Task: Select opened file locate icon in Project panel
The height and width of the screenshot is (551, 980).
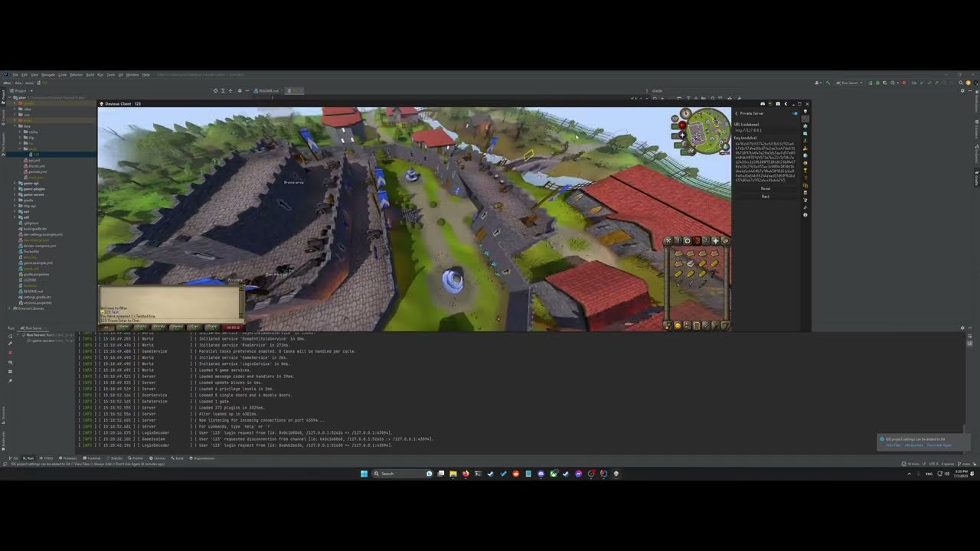Action: tap(215, 90)
